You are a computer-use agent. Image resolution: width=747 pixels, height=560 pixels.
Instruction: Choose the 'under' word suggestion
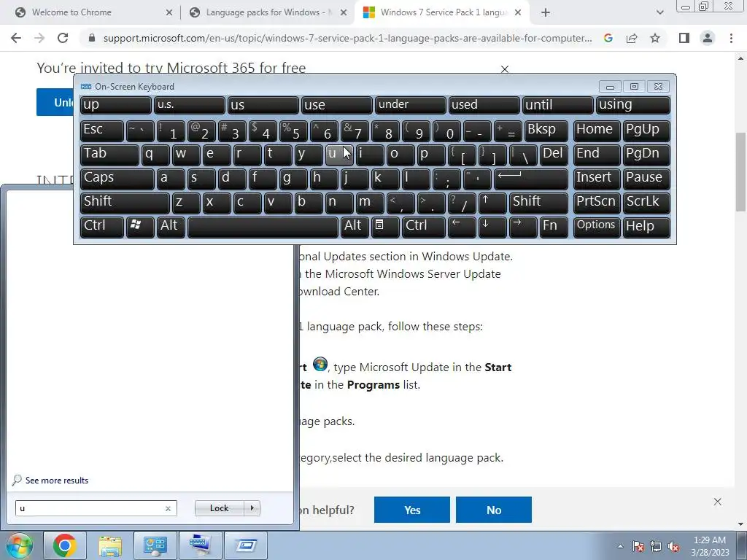(411, 105)
